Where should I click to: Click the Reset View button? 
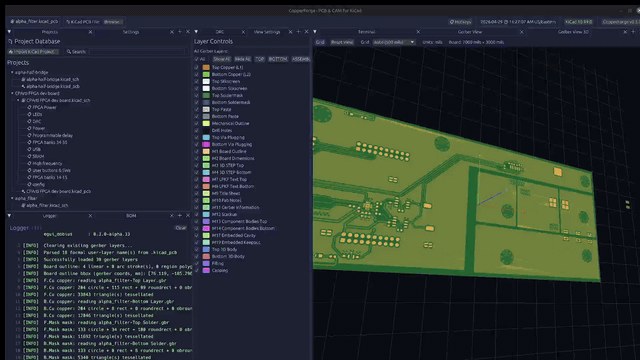[342, 42]
